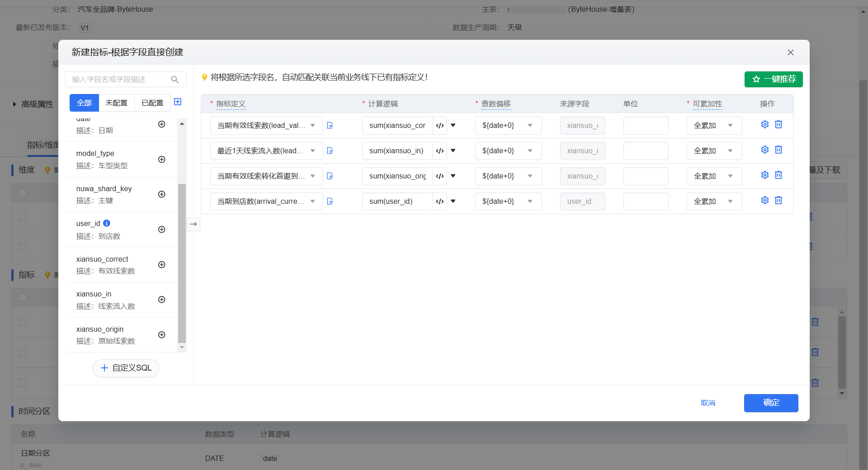The width and height of the screenshot is (868, 470).
Task: Confirm with the 确定 button
Action: [771, 403]
